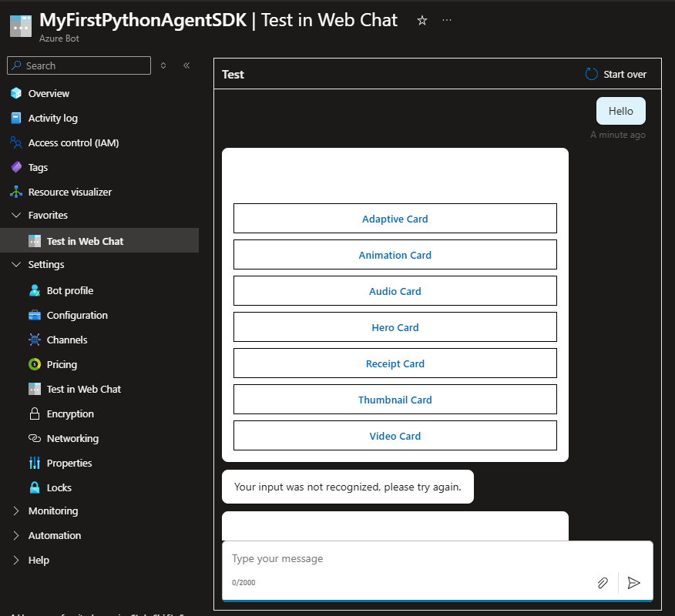Screen dimensions: 675x616
Task: Click the Hello chat message bubble
Action: pos(621,111)
